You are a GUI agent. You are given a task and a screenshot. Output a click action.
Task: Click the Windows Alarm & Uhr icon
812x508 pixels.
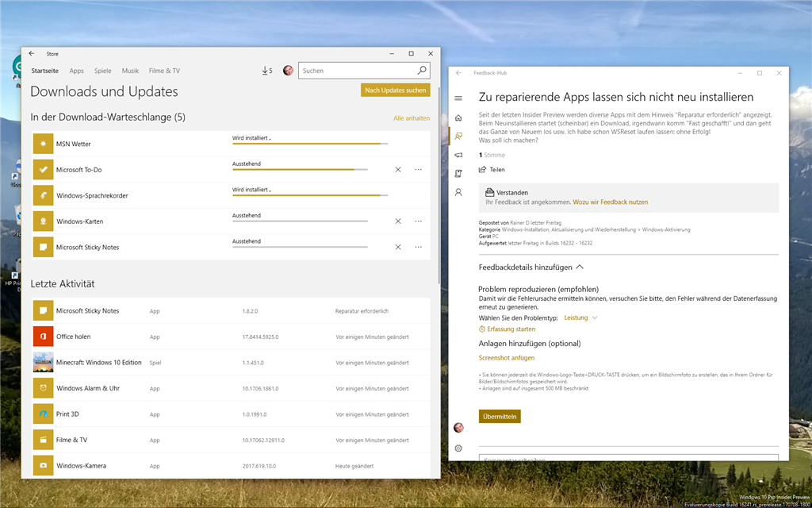(x=43, y=388)
